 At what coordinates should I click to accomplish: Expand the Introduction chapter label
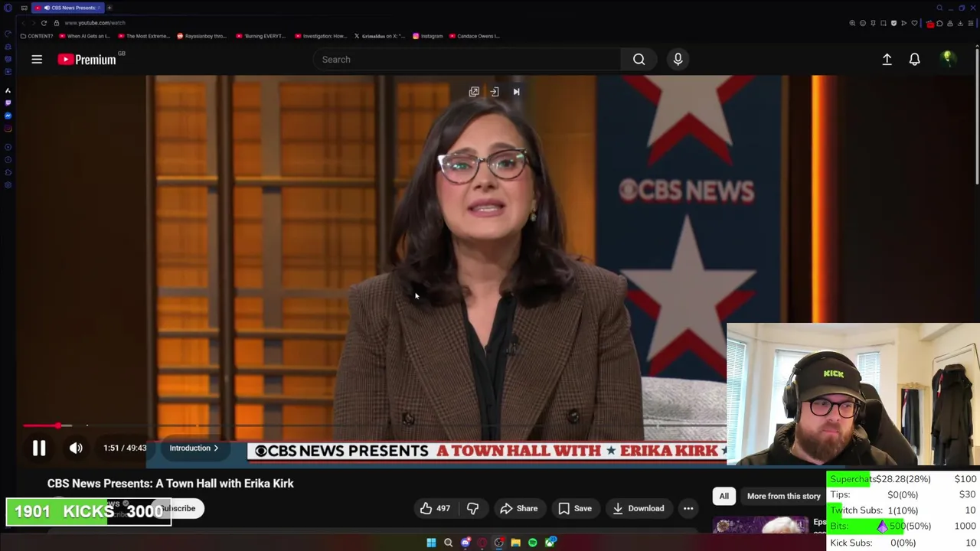194,448
